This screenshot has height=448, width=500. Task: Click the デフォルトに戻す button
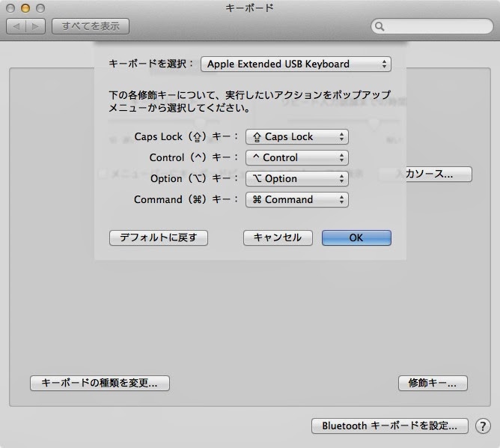[159, 237]
